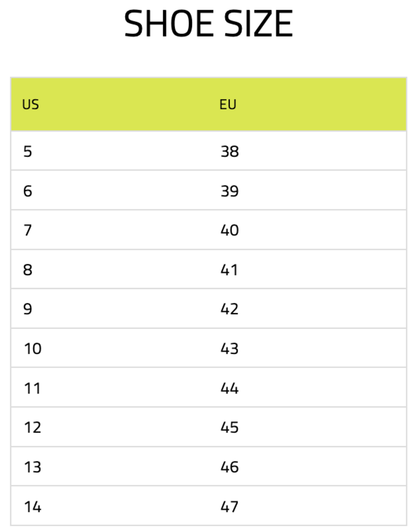Image resolution: width=416 pixels, height=532 pixels.
Task: Select the US column header
Action: pyautogui.click(x=31, y=104)
